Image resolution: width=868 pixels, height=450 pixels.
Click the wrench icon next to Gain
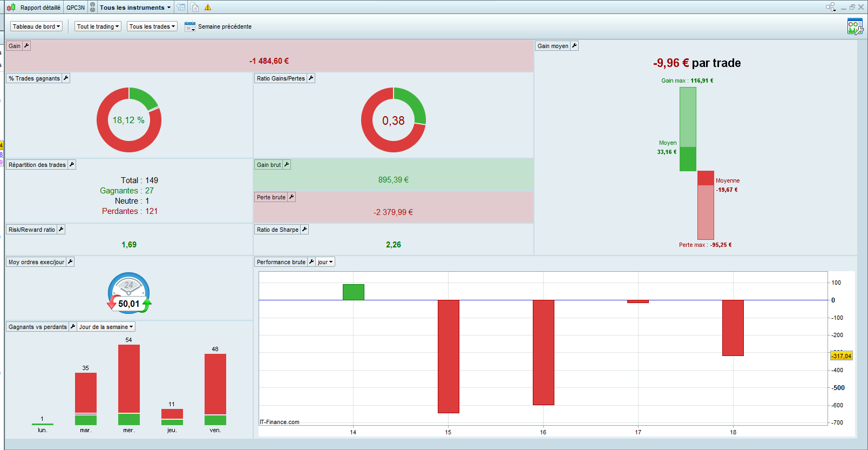tap(26, 46)
